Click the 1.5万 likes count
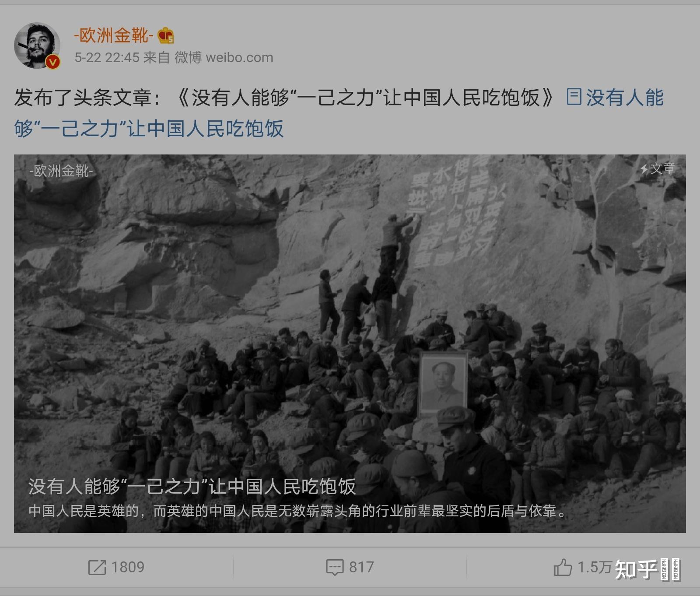Image resolution: width=700 pixels, height=596 pixels. (x=594, y=567)
